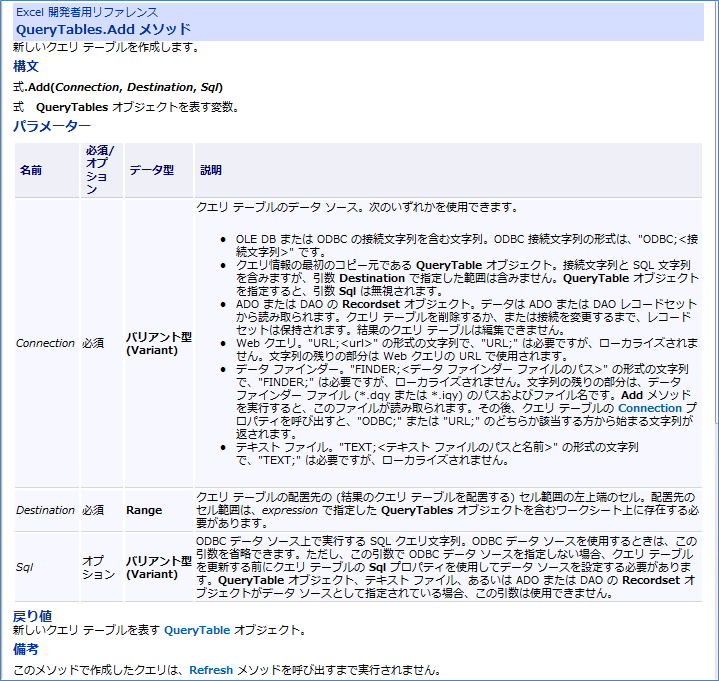Viewport: 719px width, 681px height.
Task: Click the Connection parameter name cell
Action: click(x=45, y=343)
